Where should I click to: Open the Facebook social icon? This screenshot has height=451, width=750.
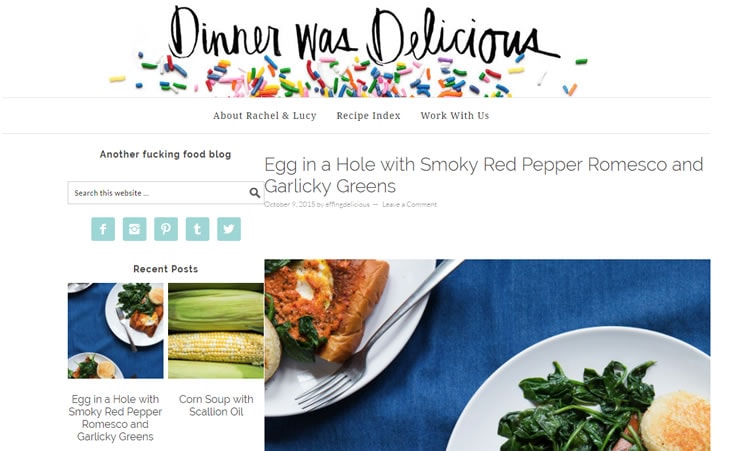tap(103, 229)
